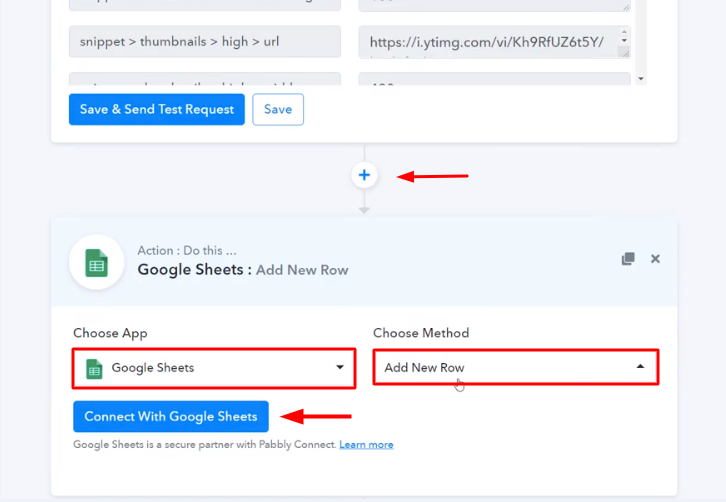Click Save & Send Test Request button
Image resolution: width=726 pixels, height=502 pixels.
point(156,109)
